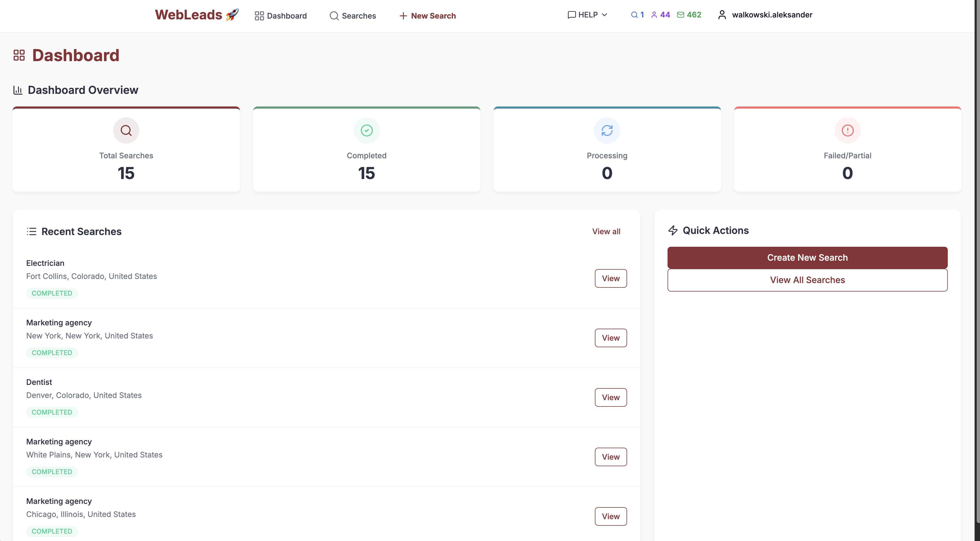Click the Total Searches magnifier icon
Screen dimensions: 980x541
pos(126,130)
